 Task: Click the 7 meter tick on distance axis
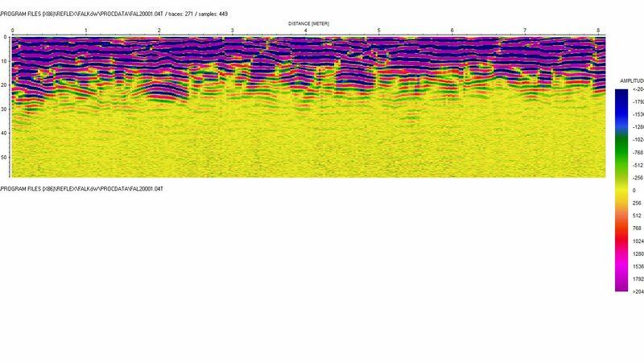(x=525, y=31)
